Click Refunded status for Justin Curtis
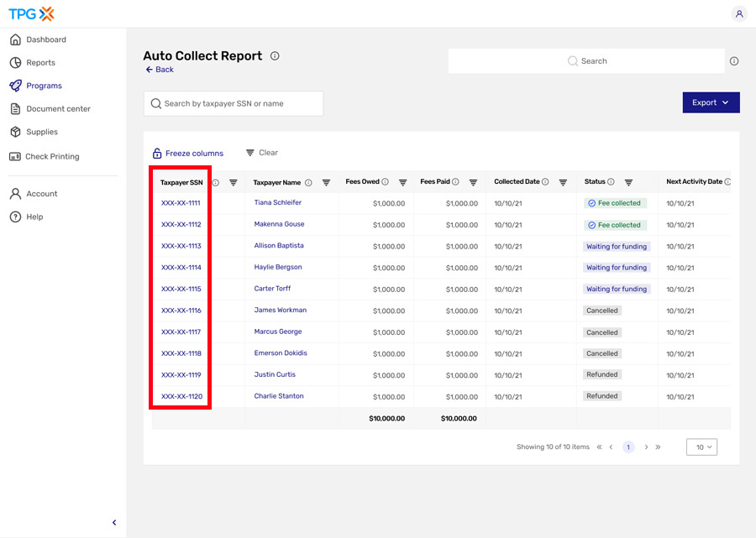Image resolution: width=756 pixels, height=538 pixels. (602, 374)
